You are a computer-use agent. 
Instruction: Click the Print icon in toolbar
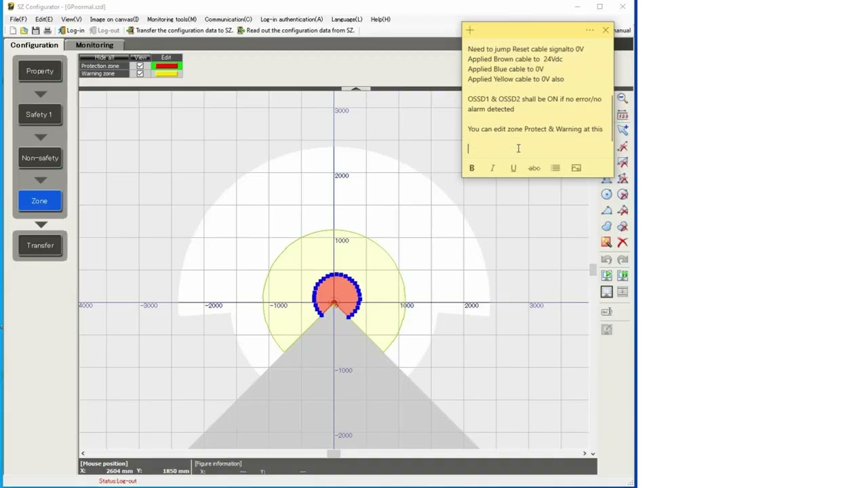tap(47, 30)
